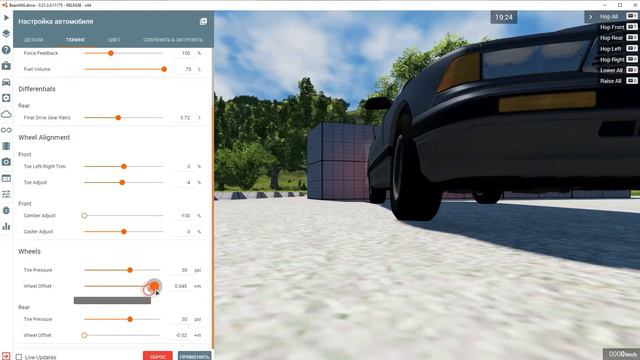Screen dimensions: 640x360
Task: Click the Raise All key binding icon
Action: coord(632,80)
